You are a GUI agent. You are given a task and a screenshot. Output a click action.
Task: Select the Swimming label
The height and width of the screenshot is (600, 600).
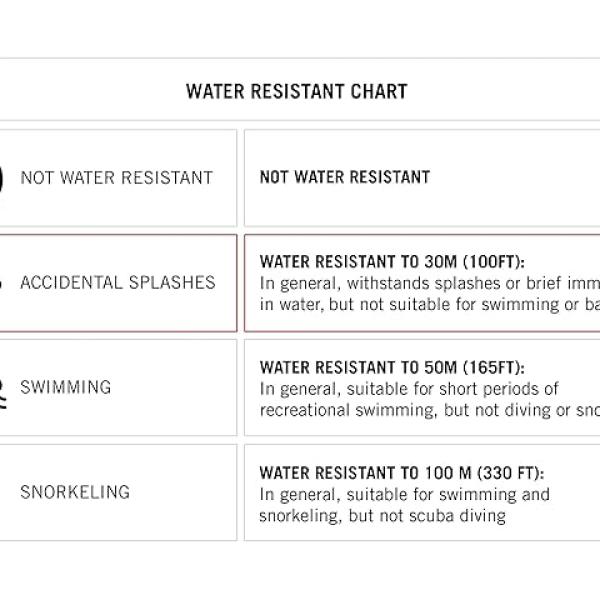[66, 387]
